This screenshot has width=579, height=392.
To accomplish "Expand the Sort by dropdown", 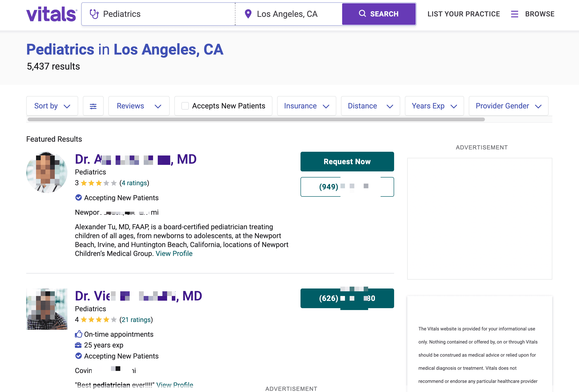I will pyautogui.click(x=52, y=106).
